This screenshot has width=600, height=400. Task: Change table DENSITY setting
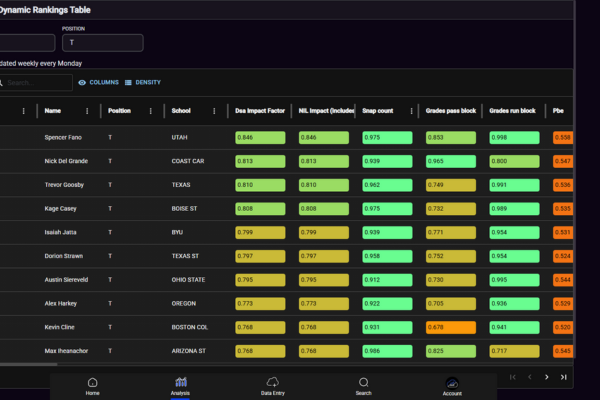click(x=143, y=82)
